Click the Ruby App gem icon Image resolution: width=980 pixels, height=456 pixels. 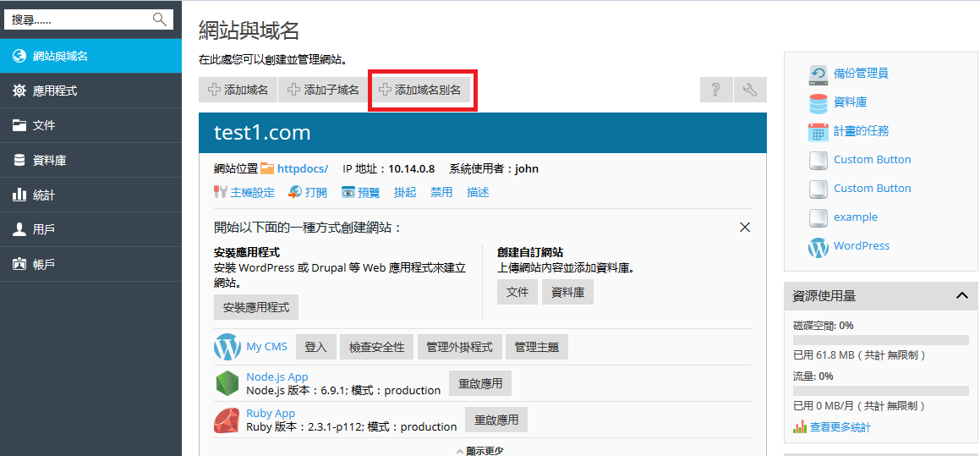pyautogui.click(x=227, y=420)
